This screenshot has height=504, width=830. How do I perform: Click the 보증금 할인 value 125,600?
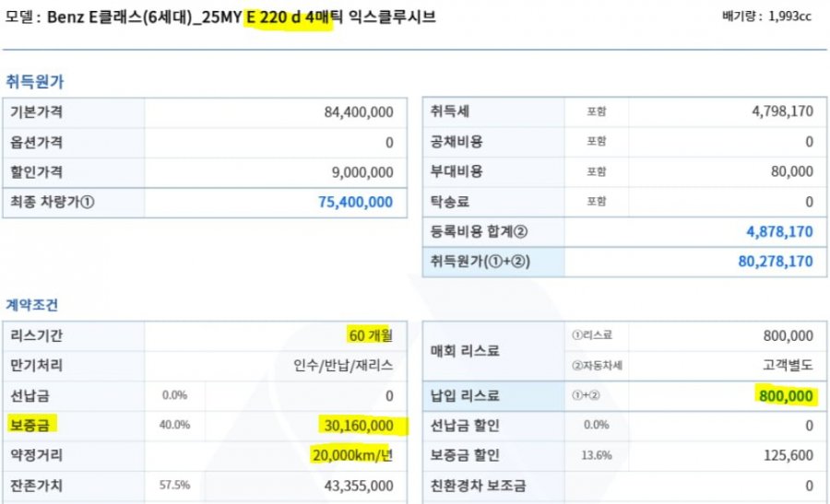pos(788,455)
